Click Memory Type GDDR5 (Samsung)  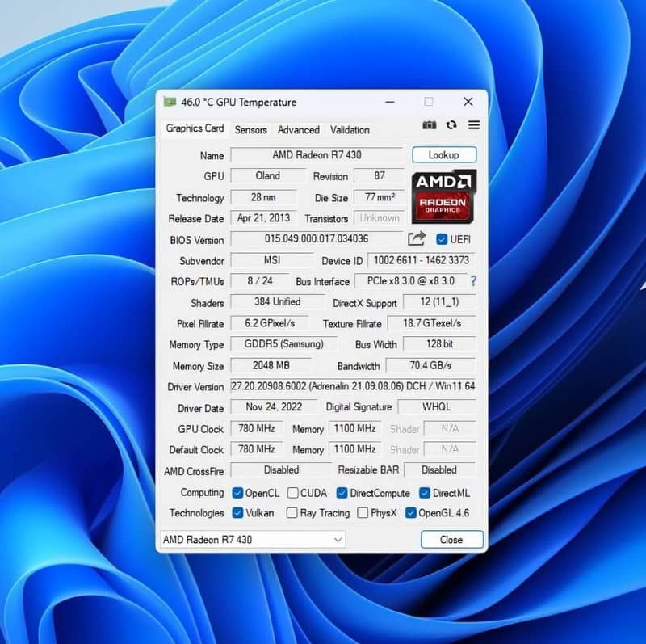click(x=284, y=344)
